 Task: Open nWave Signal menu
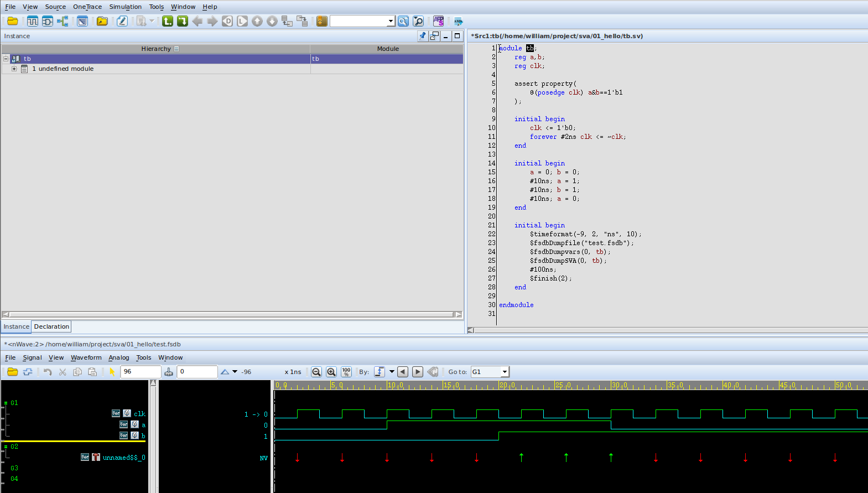tap(32, 357)
